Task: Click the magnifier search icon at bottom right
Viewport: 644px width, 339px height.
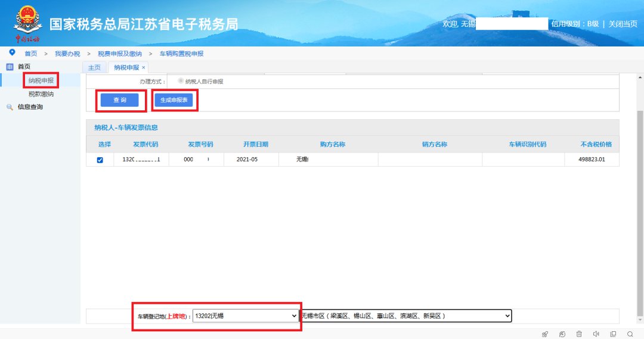Action: coord(630,334)
